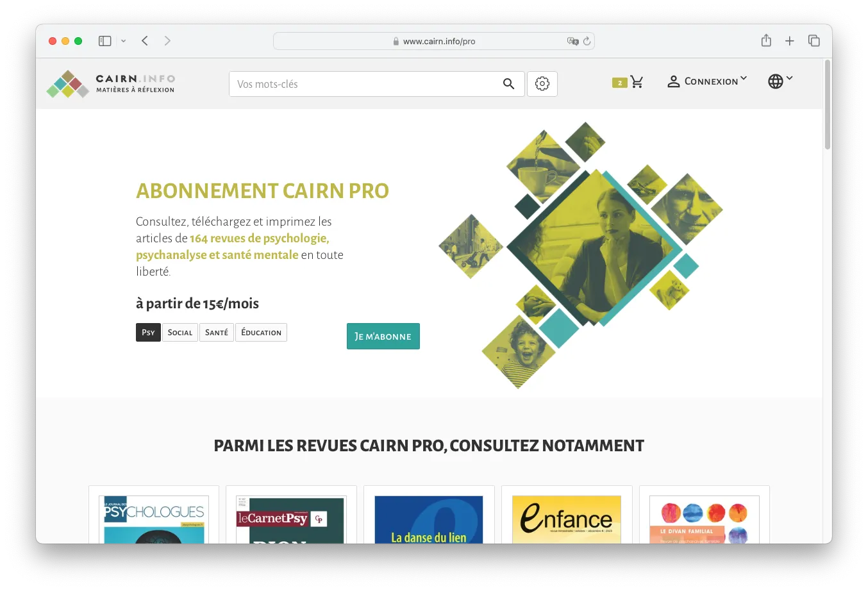The width and height of the screenshot is (868, 591).
Task: Select the Social tab
Action: coord(179,333)
